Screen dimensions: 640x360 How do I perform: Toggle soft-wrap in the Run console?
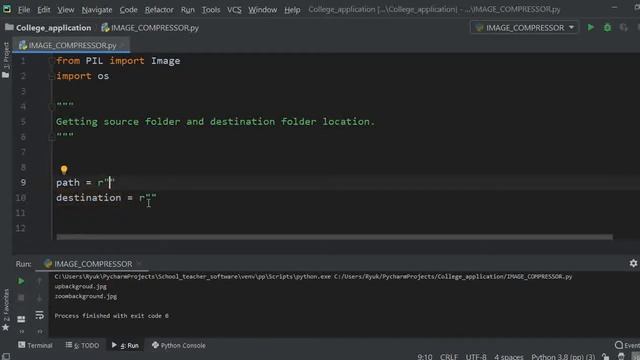(x=39, y=315)
